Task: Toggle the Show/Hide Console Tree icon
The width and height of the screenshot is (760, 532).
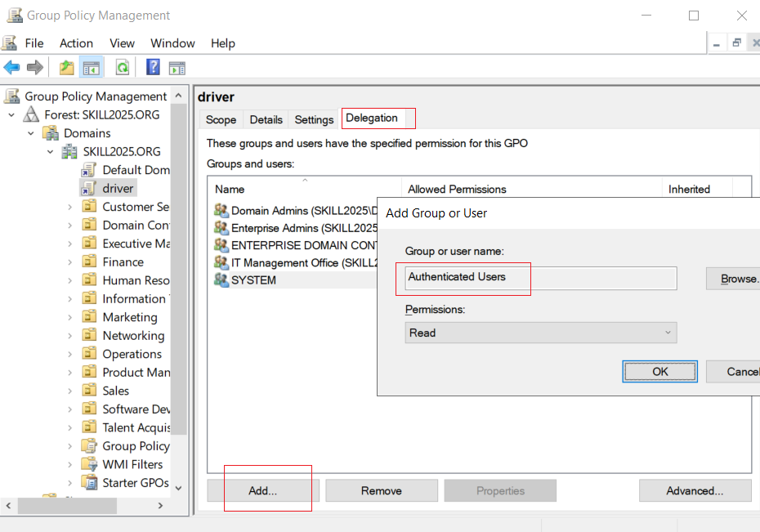Action: (x=92, y=68)
